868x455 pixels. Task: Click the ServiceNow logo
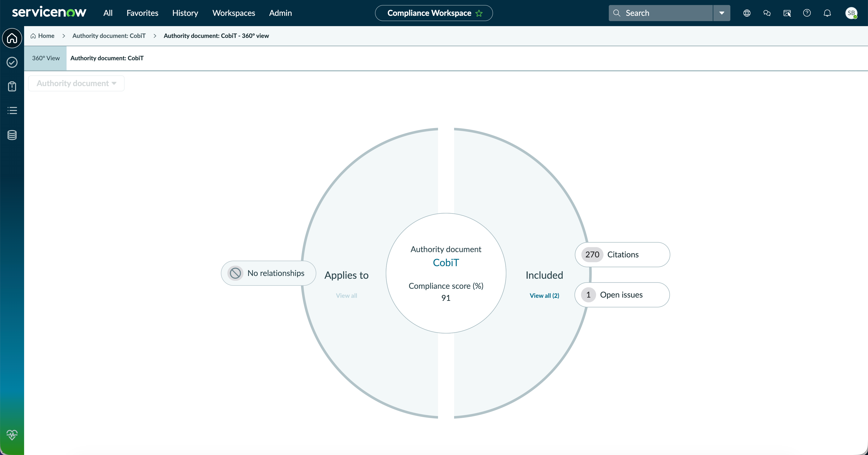pyautogui.click(x=49, y=13)
